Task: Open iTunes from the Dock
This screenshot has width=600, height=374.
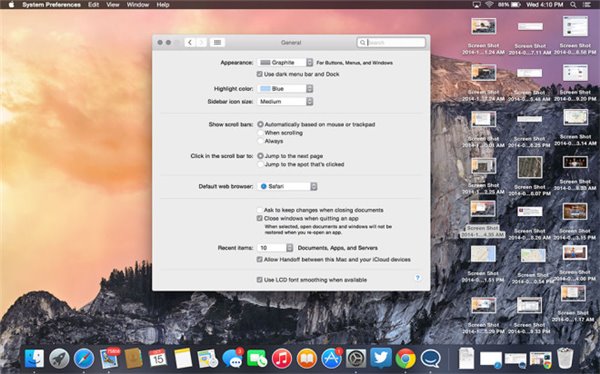Action: (282, 359)
